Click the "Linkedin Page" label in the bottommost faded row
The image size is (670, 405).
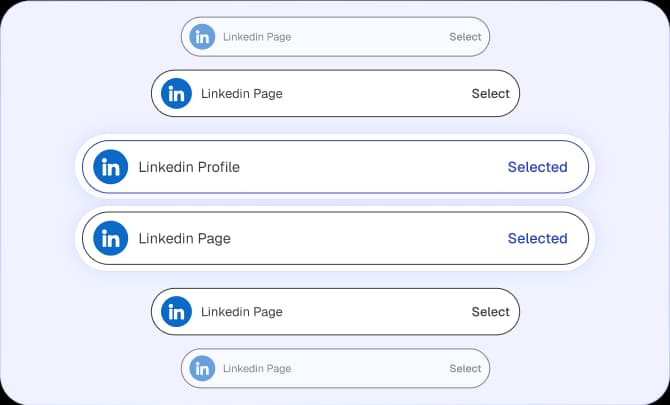[x=257, y=368]
